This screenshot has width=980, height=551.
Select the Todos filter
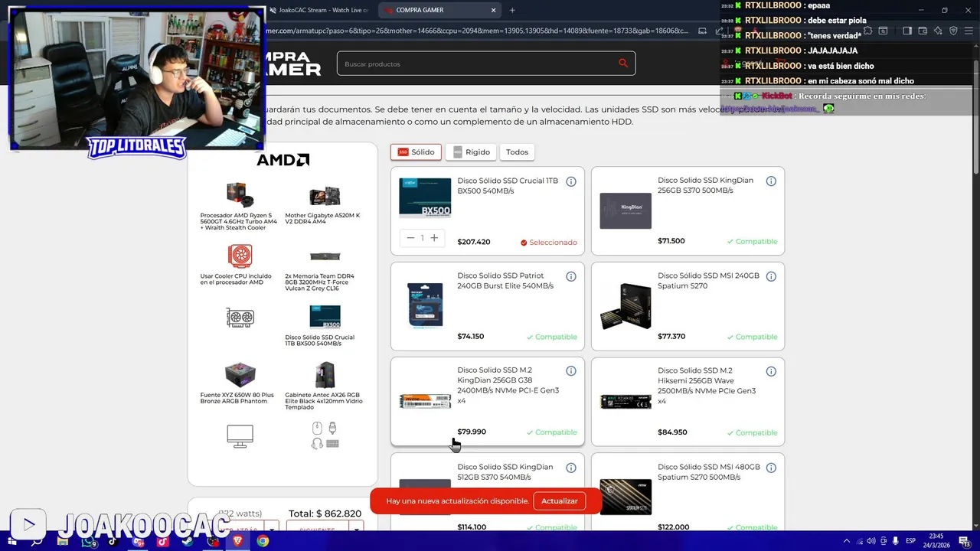click(517, 152)
